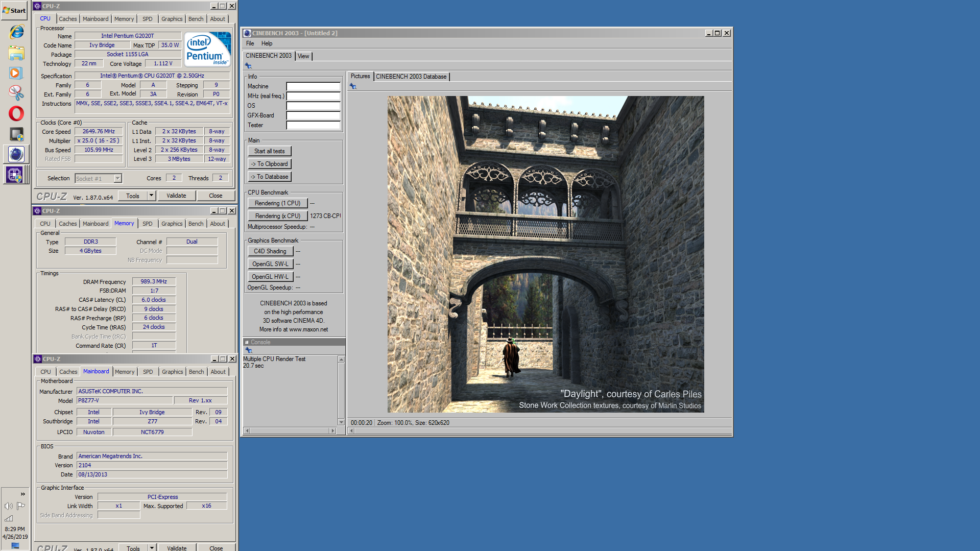Screen dimensions: 980x551
Task: Open Tools dropdown arrow in bottom CPU-Z window
Action: tap(152, 547)
